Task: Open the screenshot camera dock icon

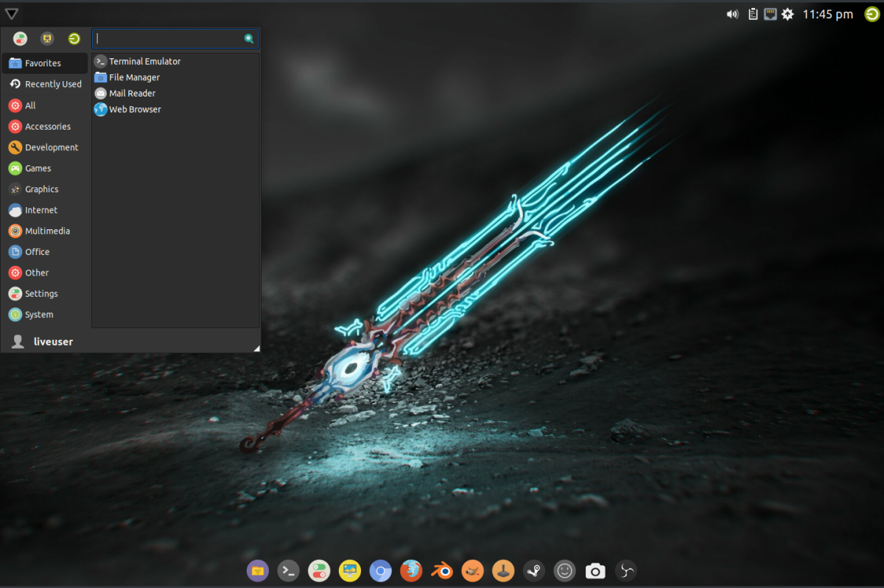Action: pos(595,570)
